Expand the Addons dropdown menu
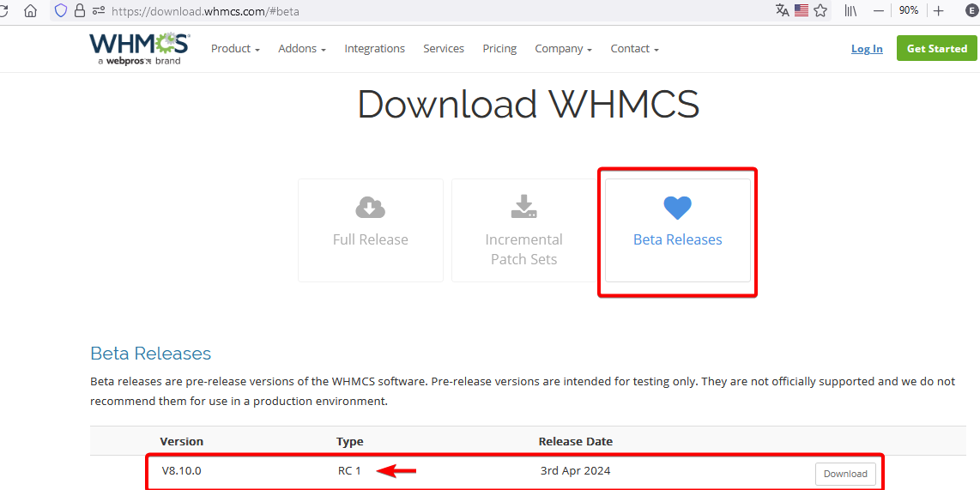 tap(302, 49)
